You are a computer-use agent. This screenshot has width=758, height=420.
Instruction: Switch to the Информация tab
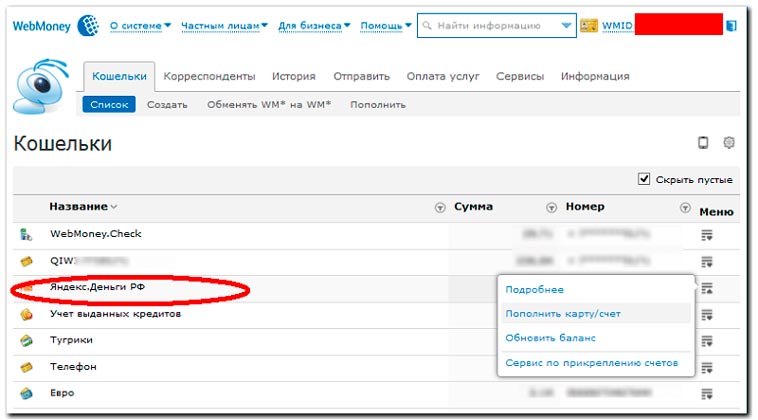point(595,76)
